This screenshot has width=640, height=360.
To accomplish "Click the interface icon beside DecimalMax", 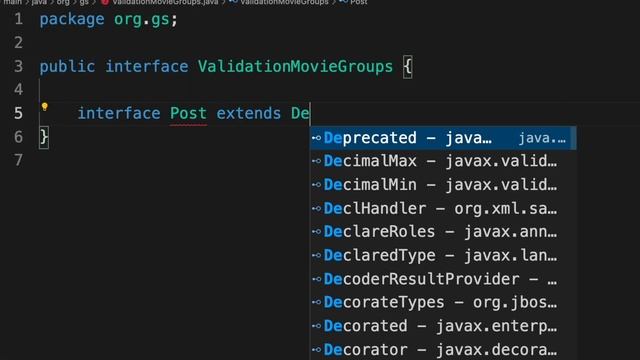I will click(317, 161).
